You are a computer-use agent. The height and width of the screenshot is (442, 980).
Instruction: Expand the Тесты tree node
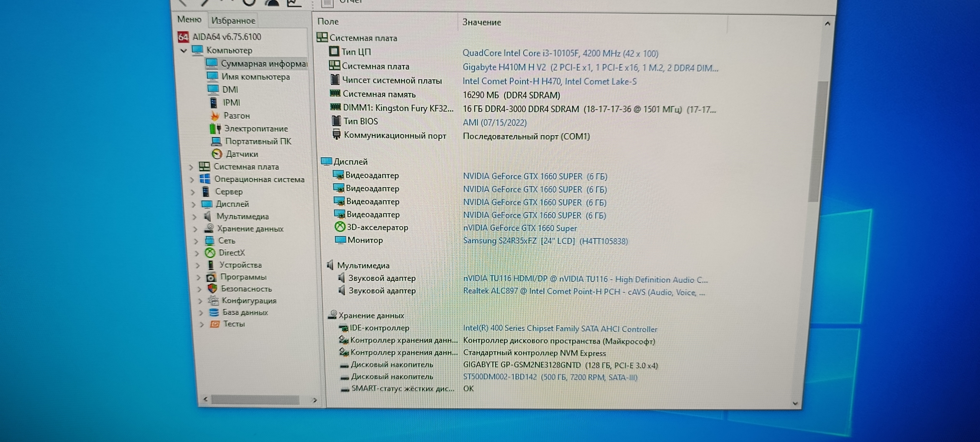click(201, 325)
